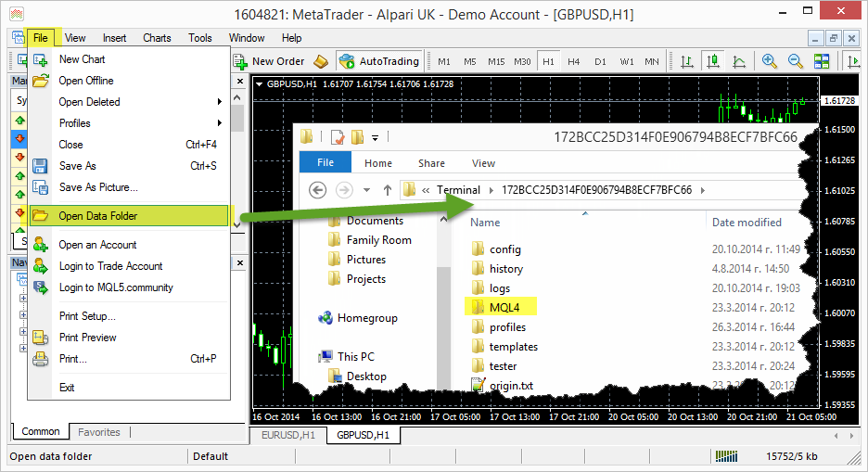Switch to the W1 timeframe
Viewport: 868px width, 472px height.
point(627,61)
